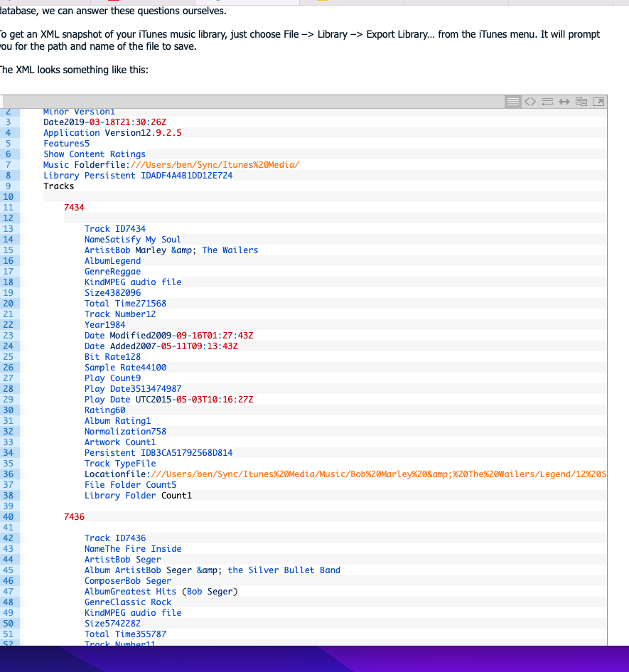Click 'Library Folder Count1' line

pos(138,496)
